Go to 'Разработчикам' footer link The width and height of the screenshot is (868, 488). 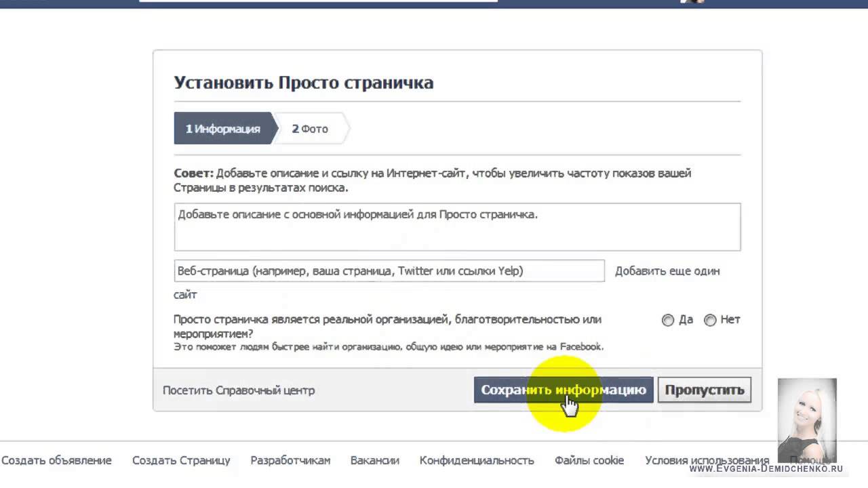pyautogui.click(x=290, y=460)
